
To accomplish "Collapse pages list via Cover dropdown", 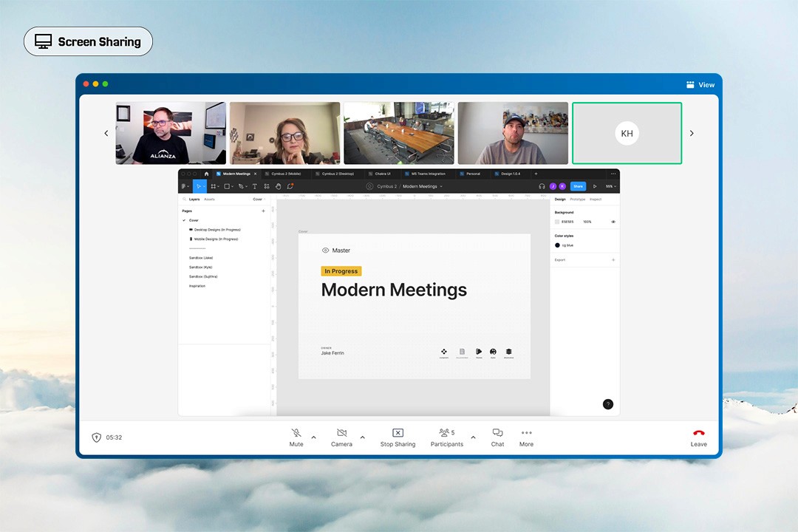I will (259, 199).
